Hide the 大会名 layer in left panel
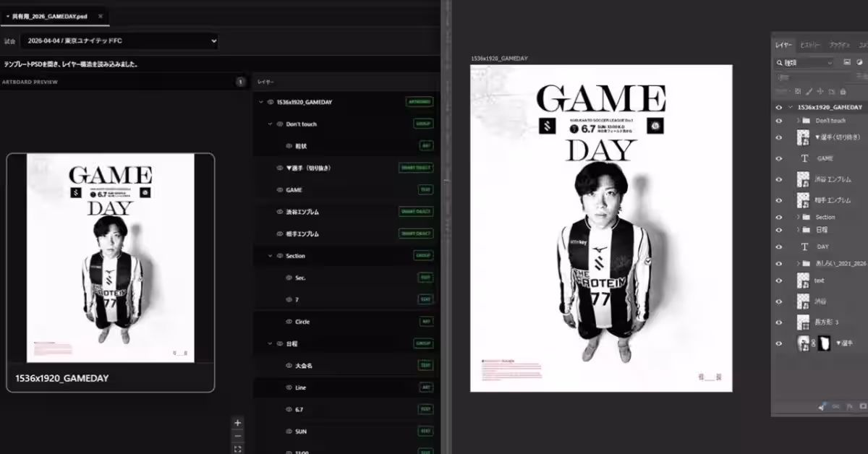The width and height of the screenshot is (868, 454). click(288, 366)
